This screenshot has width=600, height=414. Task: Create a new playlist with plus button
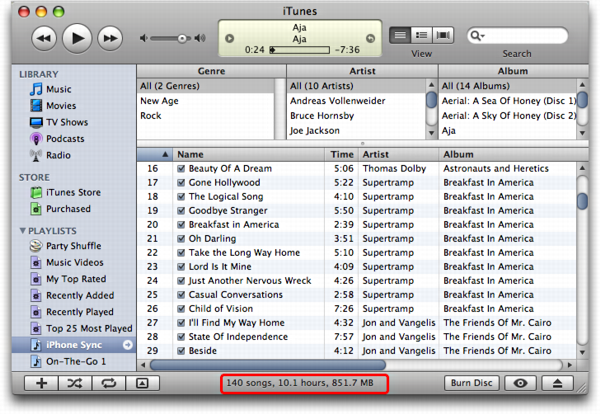[x=41, y=383]
